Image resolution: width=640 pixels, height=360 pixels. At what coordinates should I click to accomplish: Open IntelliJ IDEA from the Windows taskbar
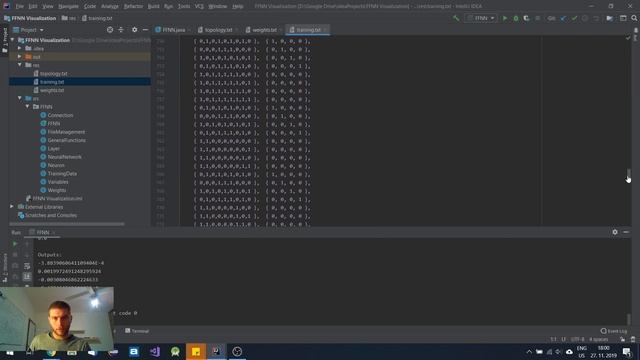216,351
